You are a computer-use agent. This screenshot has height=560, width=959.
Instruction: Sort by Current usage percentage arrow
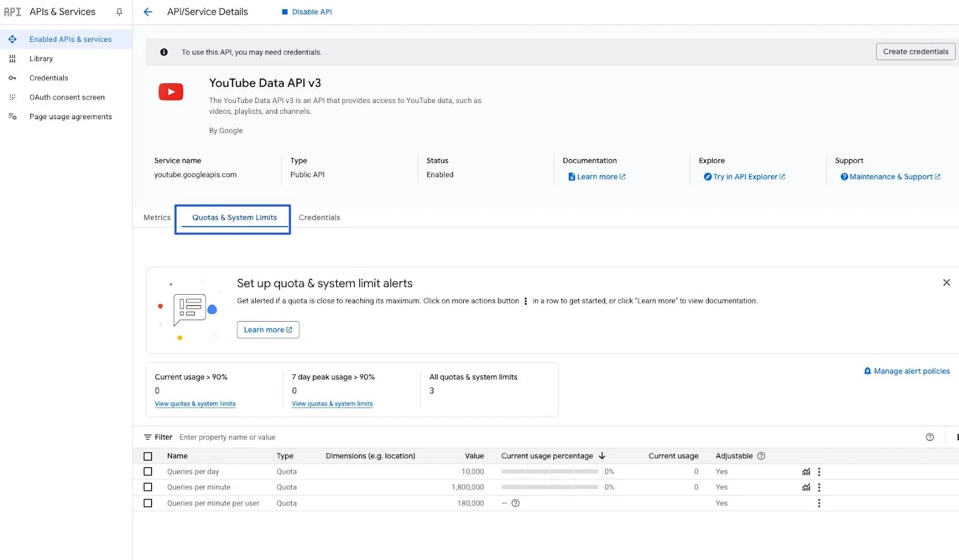[602, 456]
